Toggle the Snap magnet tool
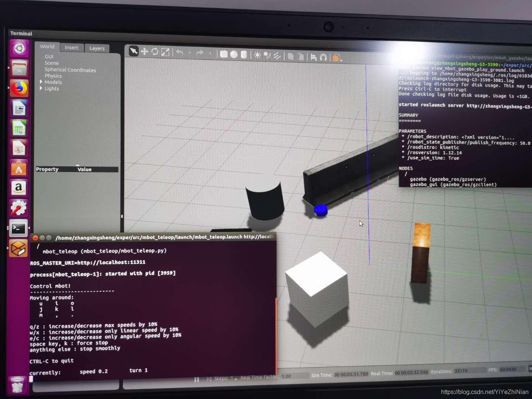 click(324, 57)
